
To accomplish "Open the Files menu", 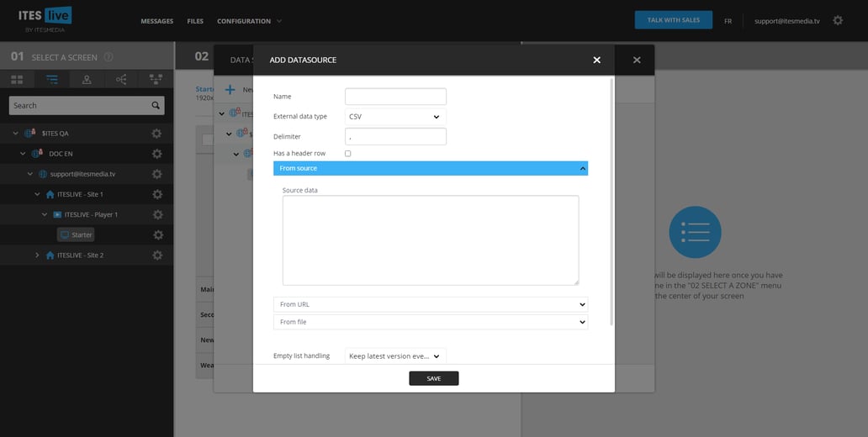I will 195,21.
